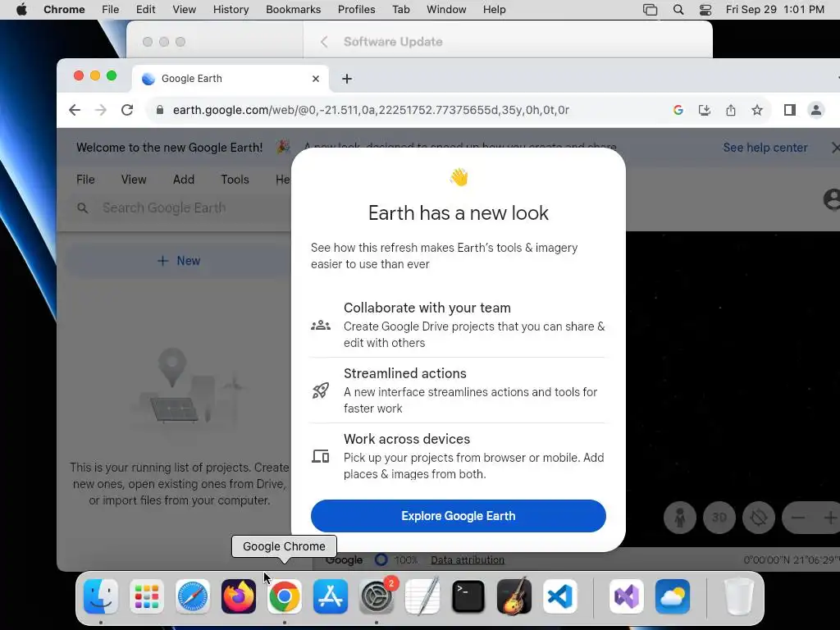Share this page via the share icon
Screen dimensions: 840x630
(731, 110)
